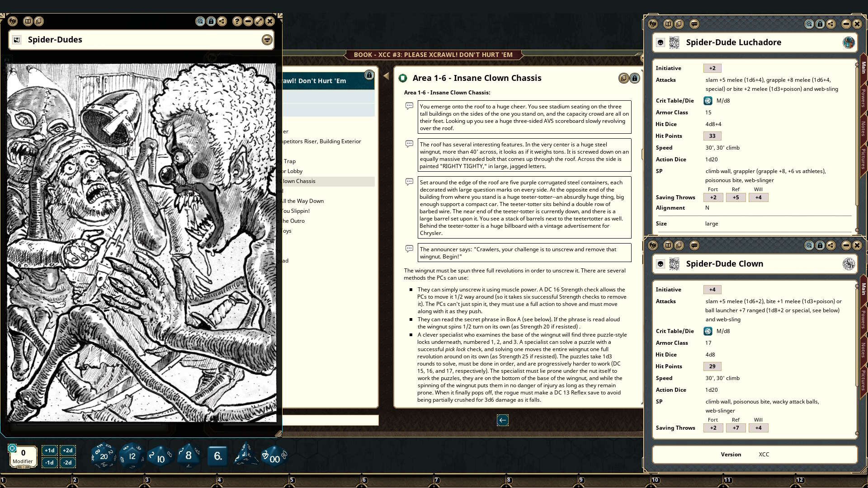Open the 'All the Way Down' chapter entry
This screenshot has height=488, width=868.
click(x=303, y=201)
